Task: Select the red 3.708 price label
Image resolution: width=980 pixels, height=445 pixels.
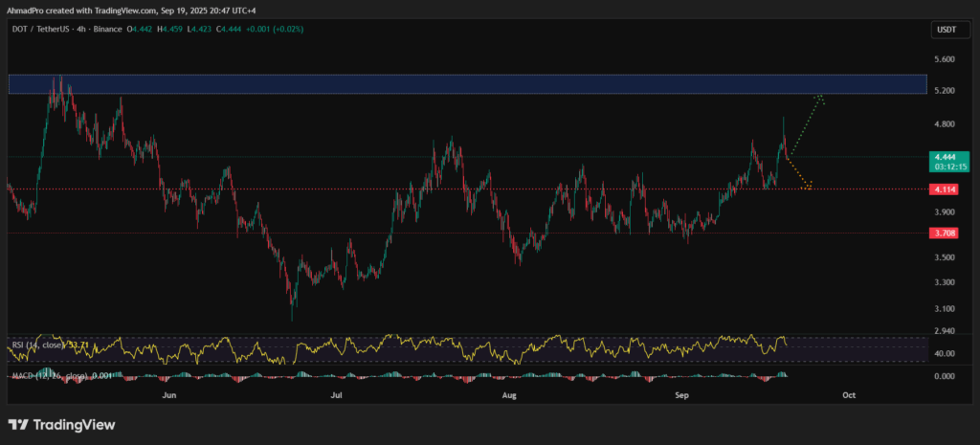Action: [944, 234]
